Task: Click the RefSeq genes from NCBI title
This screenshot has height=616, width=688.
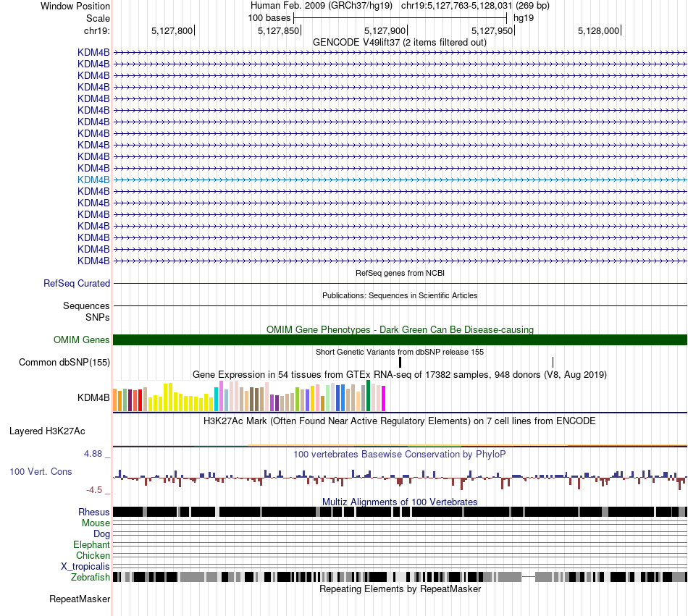Action: [x=400, y=273]
